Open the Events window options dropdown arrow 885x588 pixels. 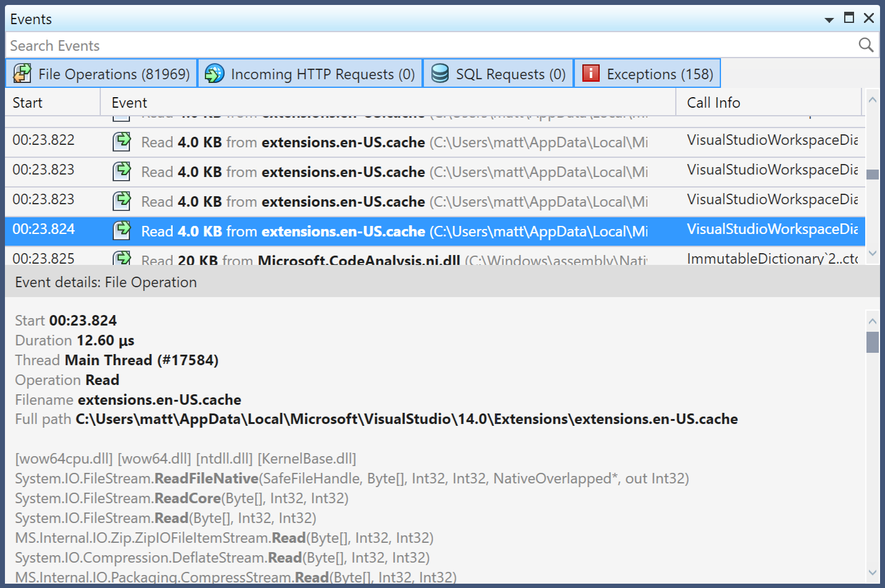(829, 20)
